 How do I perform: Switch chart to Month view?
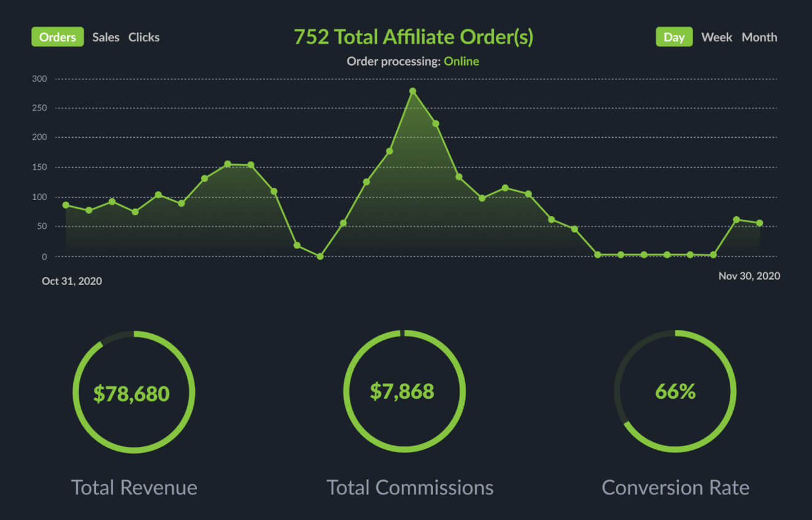759,37
